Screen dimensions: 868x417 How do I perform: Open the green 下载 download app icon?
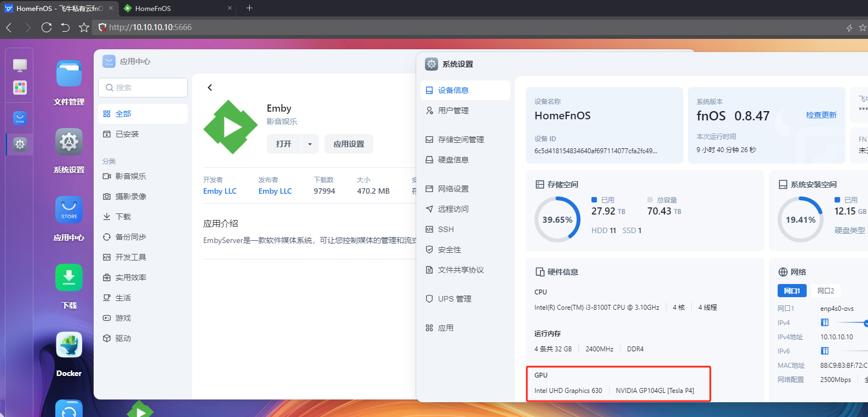pos(69,278)
